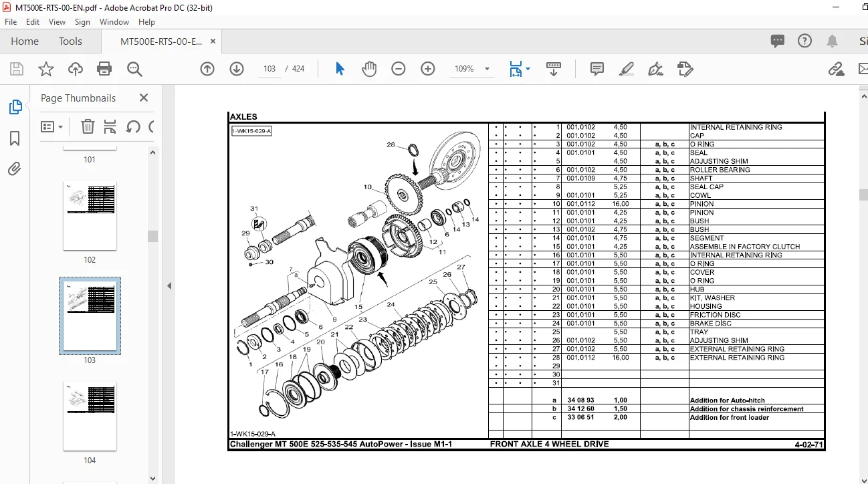
Task: Open the Window menu
Action: (x=114, y=22)
